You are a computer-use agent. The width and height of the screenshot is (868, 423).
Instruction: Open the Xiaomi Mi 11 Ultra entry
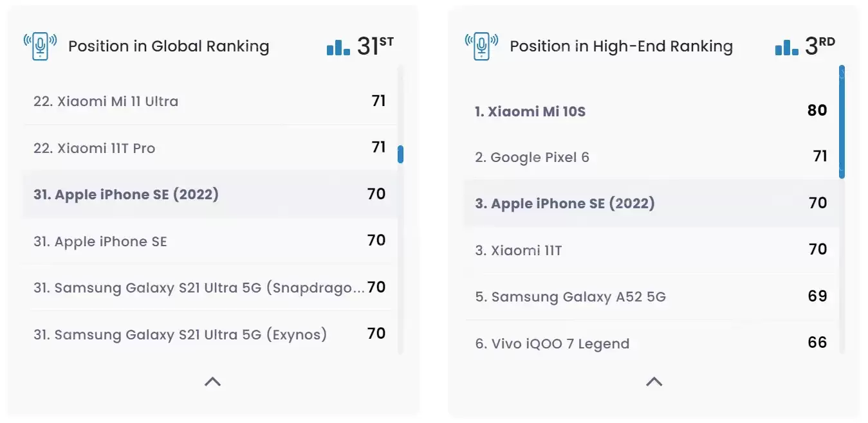(106, 102)
